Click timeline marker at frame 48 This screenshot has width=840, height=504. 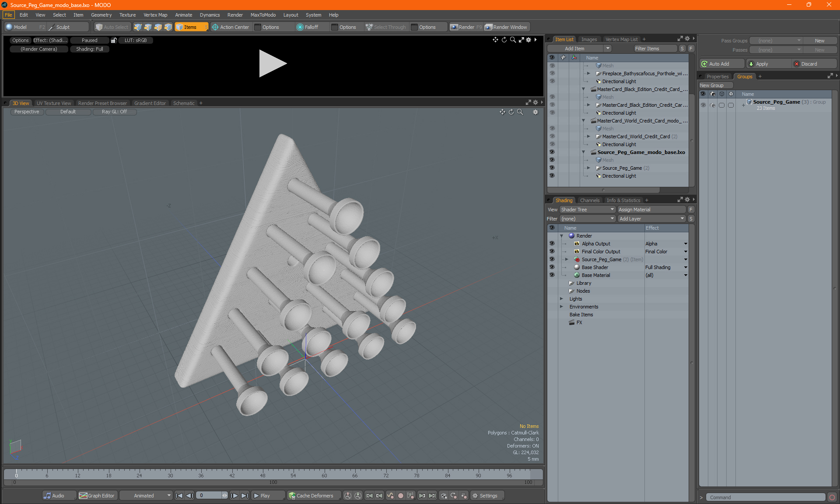point(262,475)
